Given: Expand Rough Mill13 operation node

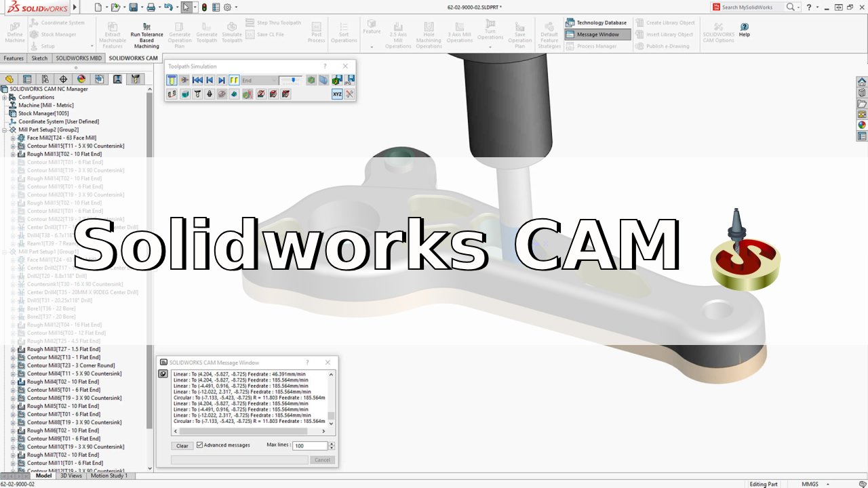Looking at the screenshot, I should coord(12,154).
